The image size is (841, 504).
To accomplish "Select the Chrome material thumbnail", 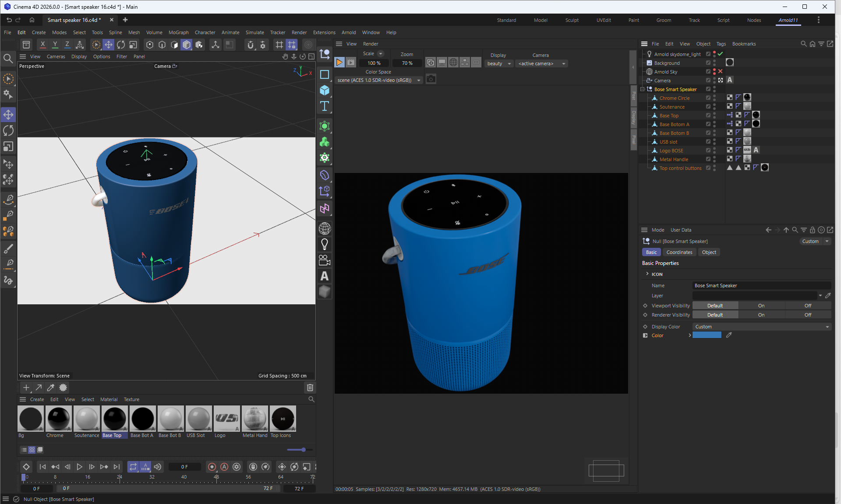I will click(x=58, y=419).
